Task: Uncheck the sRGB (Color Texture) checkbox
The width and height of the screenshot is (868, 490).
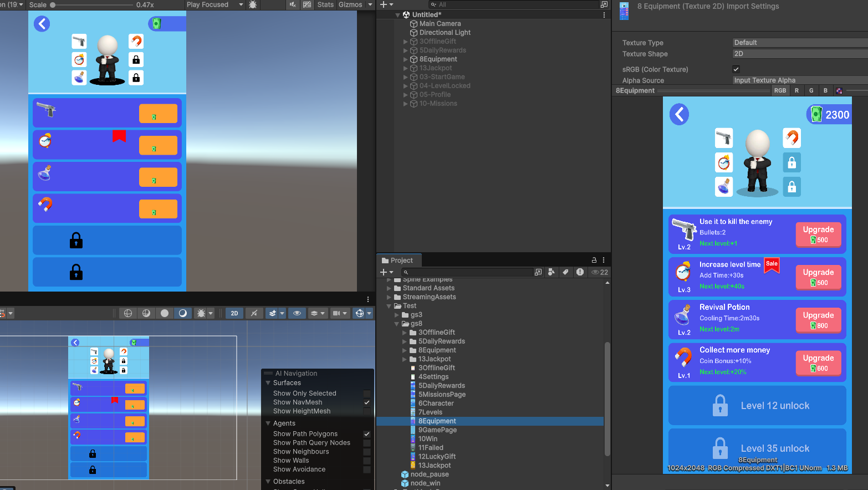Action: (736, 69)
